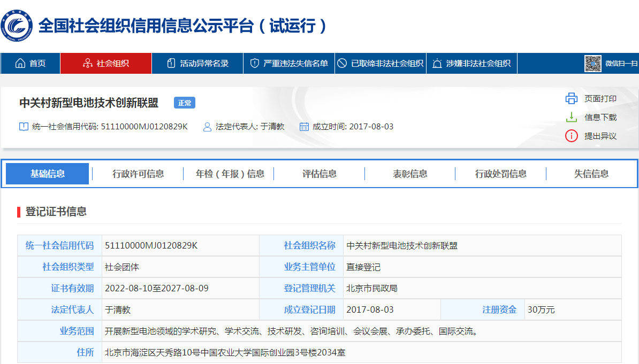
Task: Select the 评估信息 tab
Action: click(x=319, y=174)
